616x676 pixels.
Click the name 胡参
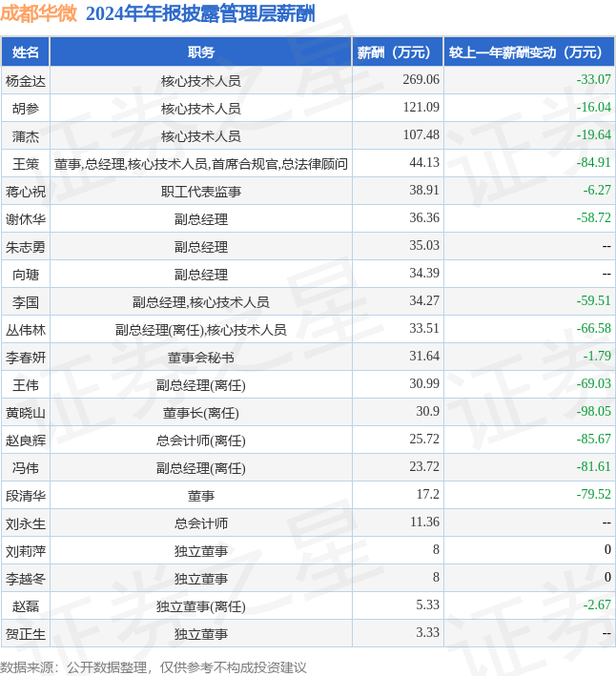click(x=26, y=108)
